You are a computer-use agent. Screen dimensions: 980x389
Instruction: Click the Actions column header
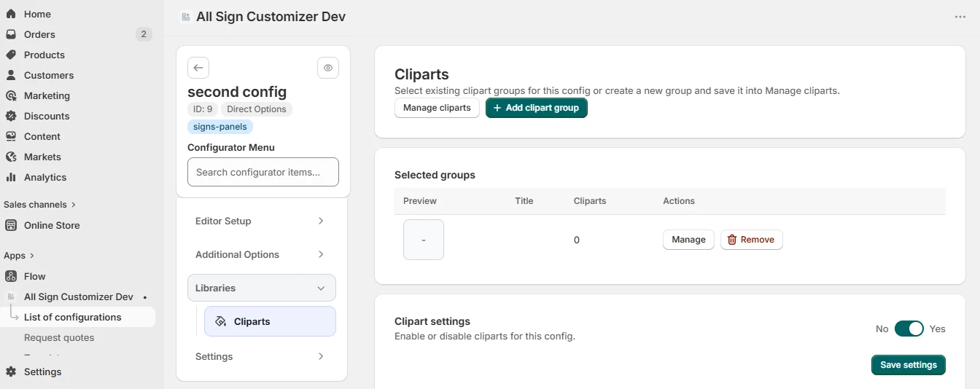click(679, 201)
